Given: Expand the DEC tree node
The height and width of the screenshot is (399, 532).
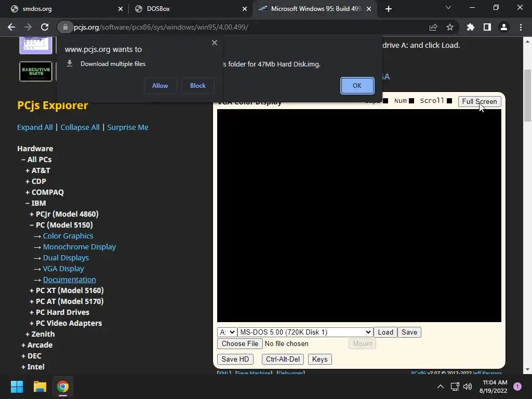Looking at the screenshot, I should [31, 356].
